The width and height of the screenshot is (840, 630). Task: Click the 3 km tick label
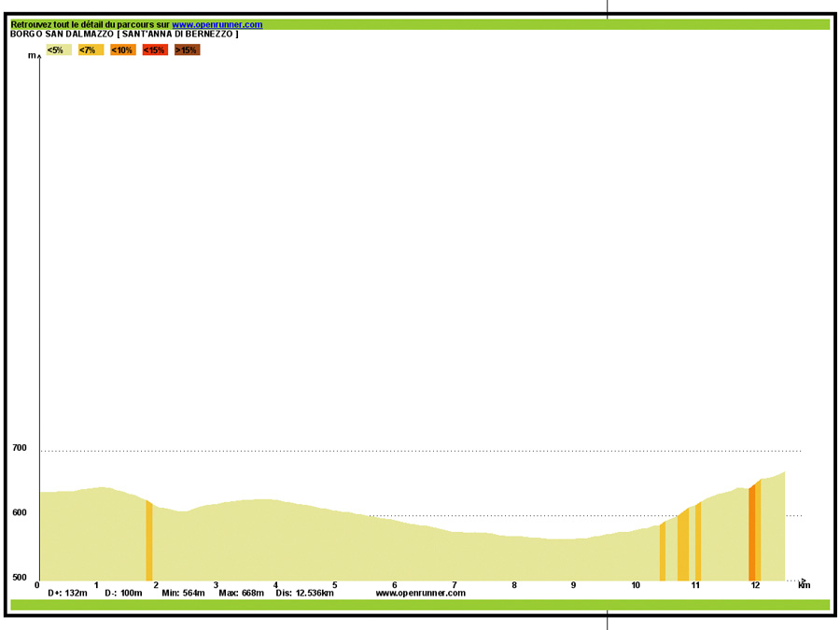point(216,585)
